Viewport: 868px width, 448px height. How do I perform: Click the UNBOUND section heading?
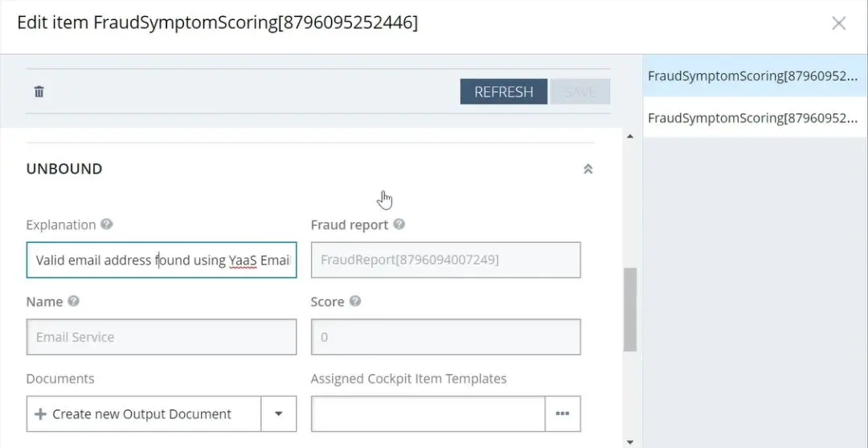pos(64,169)
